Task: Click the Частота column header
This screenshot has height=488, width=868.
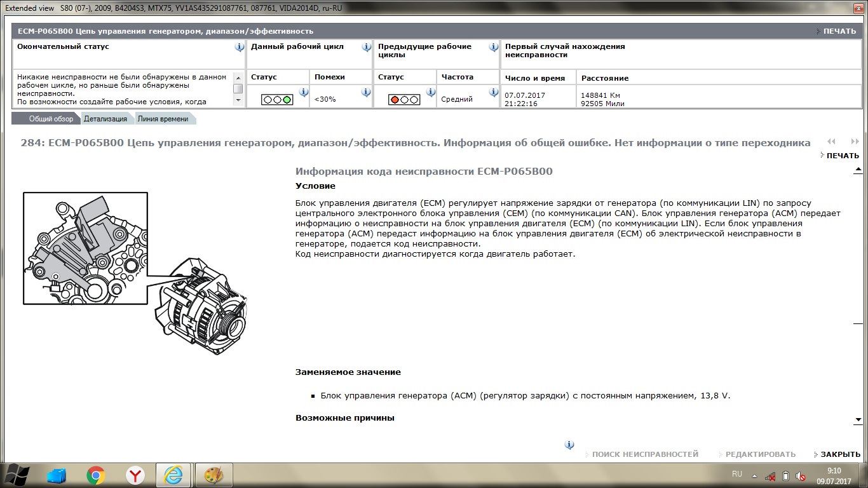Action: tap(458, 77)
